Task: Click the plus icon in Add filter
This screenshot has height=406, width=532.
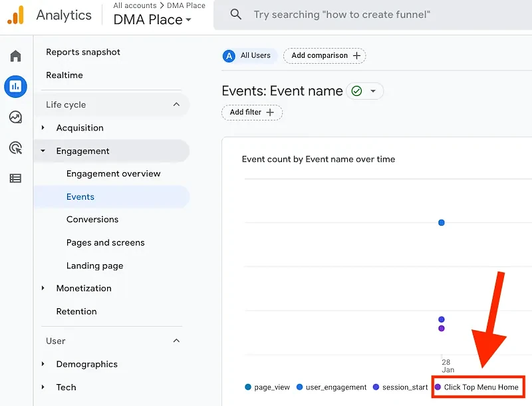Action: 270,112
